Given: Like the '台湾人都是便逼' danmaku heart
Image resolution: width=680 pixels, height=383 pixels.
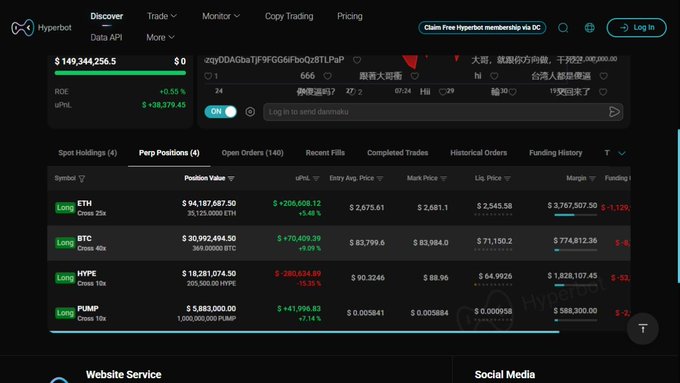Looking at the screenshot, I should point(603,76).
